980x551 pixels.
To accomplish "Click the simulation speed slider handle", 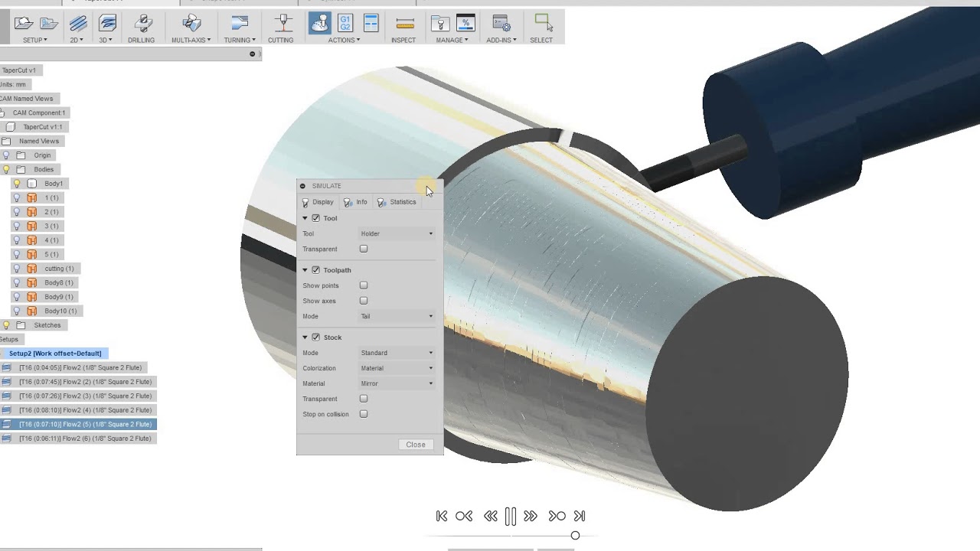I will pyautogui.click(x=575, y=536).
